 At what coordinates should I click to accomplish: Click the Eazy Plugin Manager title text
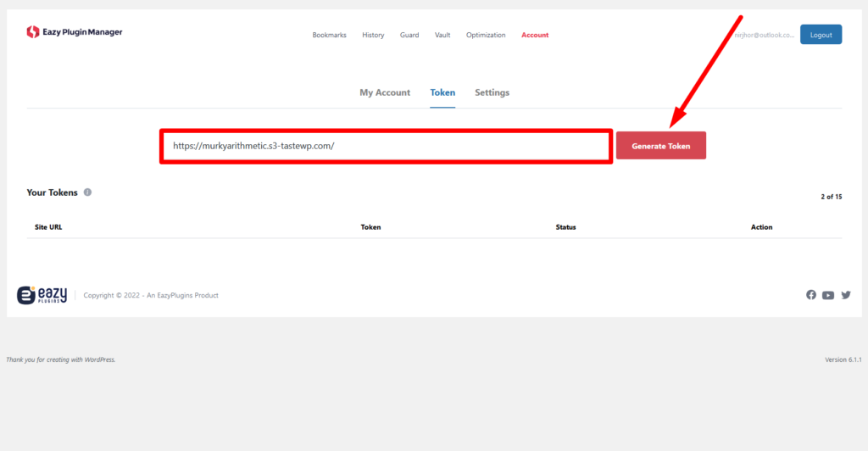pyautogui.click(x=82, y=32)
